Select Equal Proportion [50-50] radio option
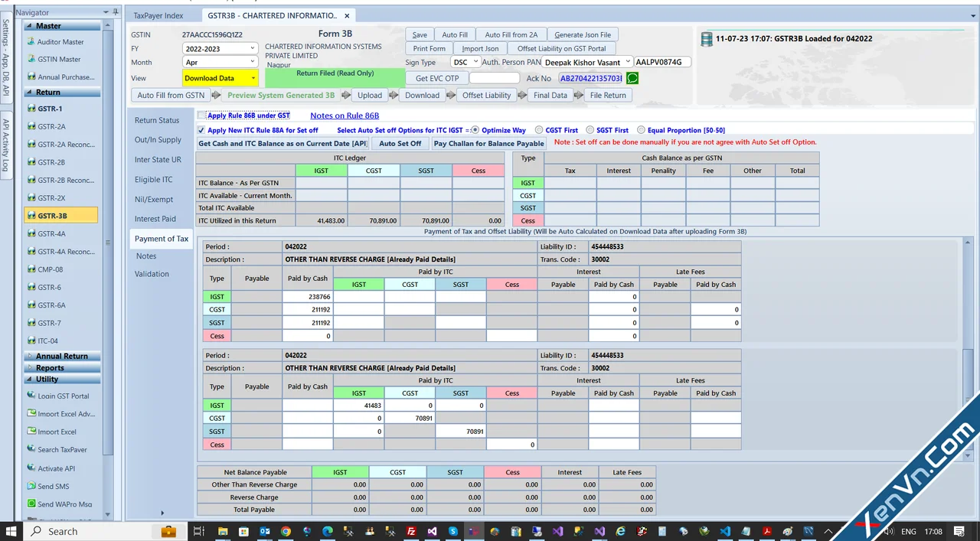Image resolution: width=980 pixels, height=541 pixels. pyautogui.click(x=641, y=130)
